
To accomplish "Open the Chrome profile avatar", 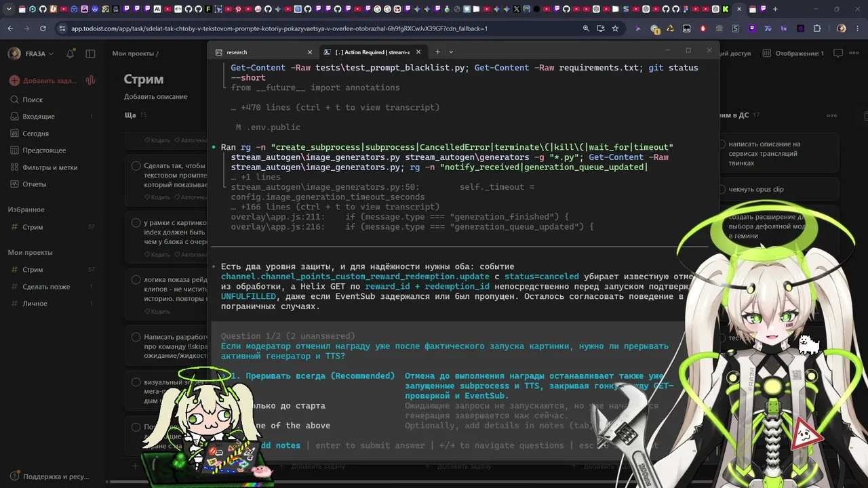I will click(x=842, y=28).
